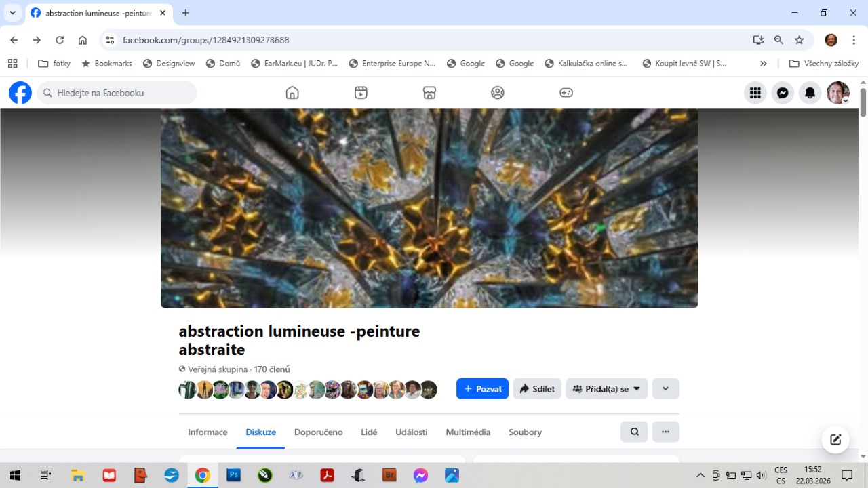Switch to the Multimédia tab
868x488 pixels.
pos(468,432)
